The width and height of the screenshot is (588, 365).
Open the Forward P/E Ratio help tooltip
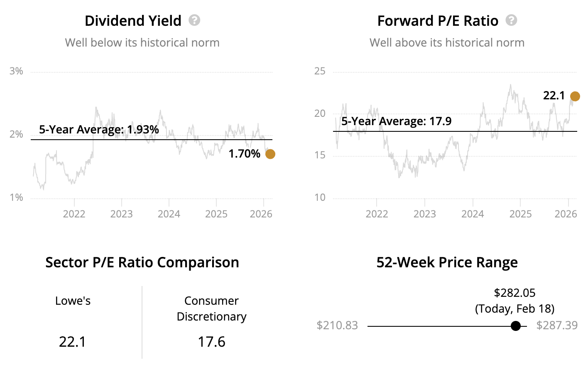pos(511,20)
